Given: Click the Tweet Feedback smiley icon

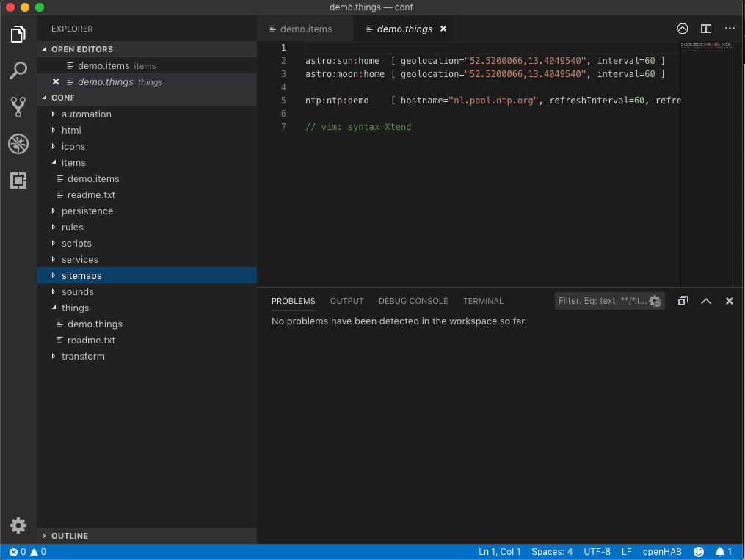Looking at the screenshot, I should (699, 551).
